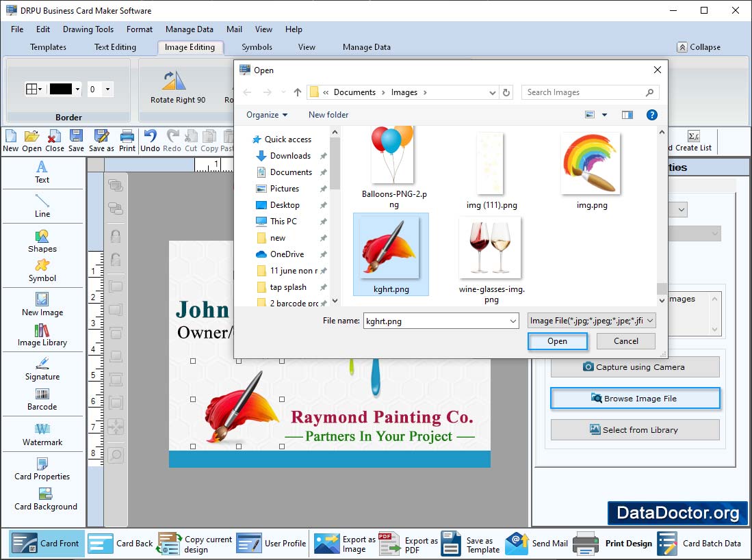The height and width of the screenshot is (560, 752).
Task: Click the Search Images field
Action: (590, 92)
